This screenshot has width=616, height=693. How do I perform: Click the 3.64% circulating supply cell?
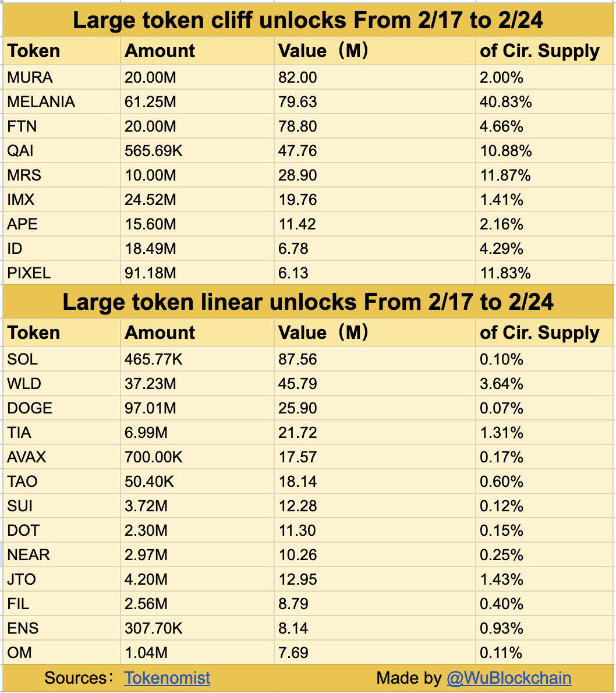point(501,384)
